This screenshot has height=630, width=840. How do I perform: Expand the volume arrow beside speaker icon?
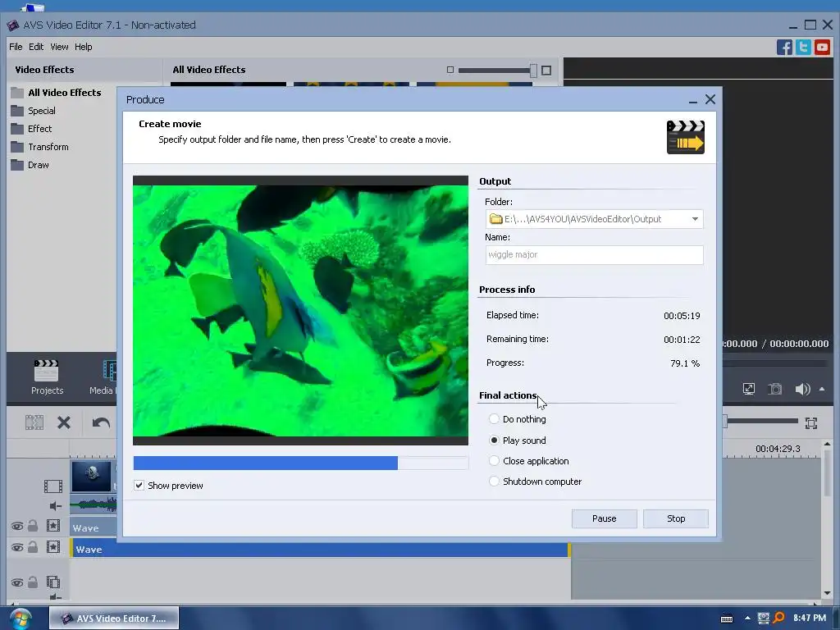point(822,389)
